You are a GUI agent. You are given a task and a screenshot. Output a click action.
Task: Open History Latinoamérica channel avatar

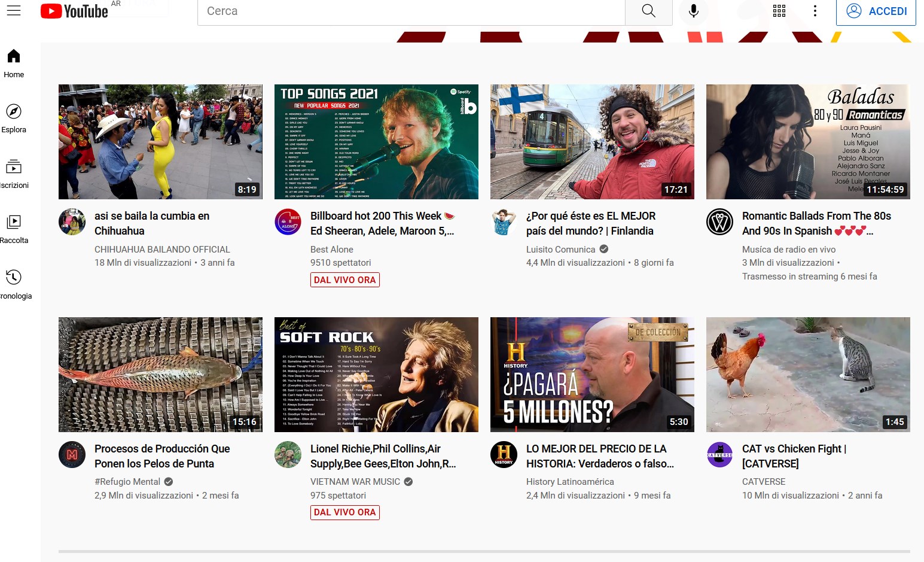point(504,455)
